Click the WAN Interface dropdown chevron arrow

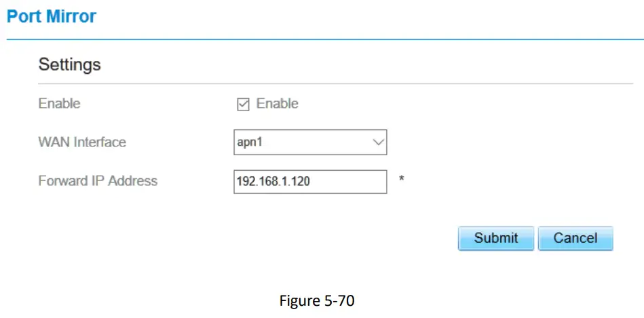pos(378,143)
